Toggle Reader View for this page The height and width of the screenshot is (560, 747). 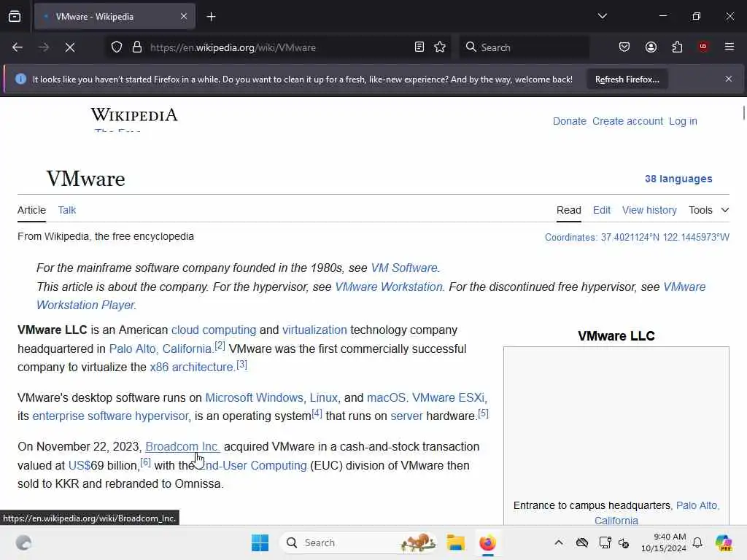[x=419, y=47]
